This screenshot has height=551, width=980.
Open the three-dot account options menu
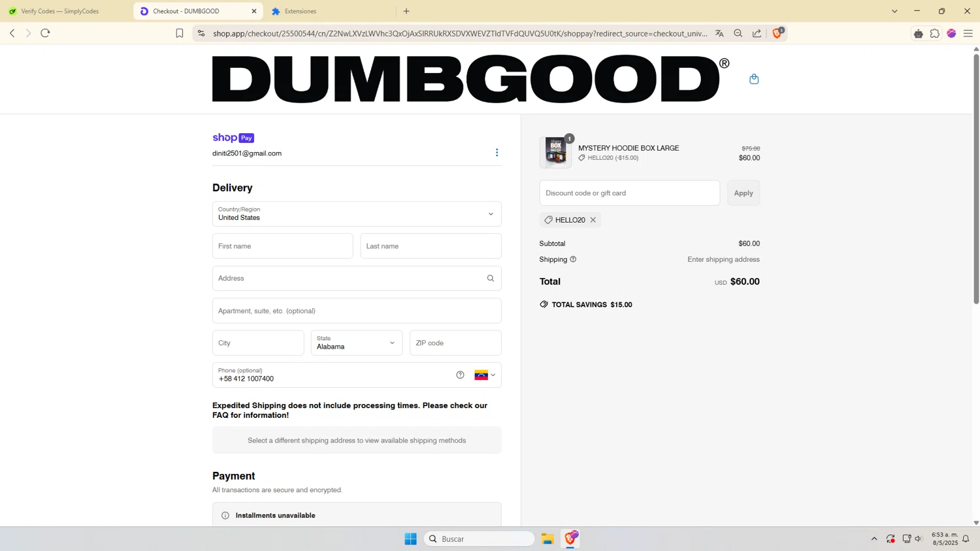click(497, 153)
